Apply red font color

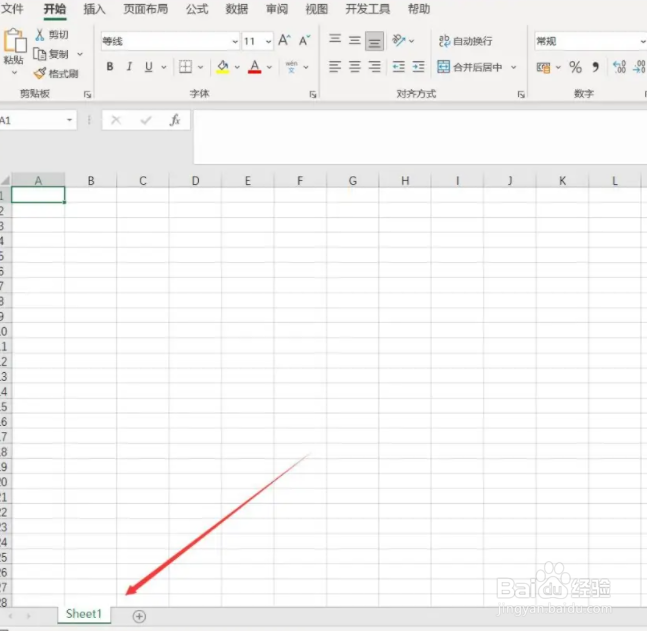[255, 66]
